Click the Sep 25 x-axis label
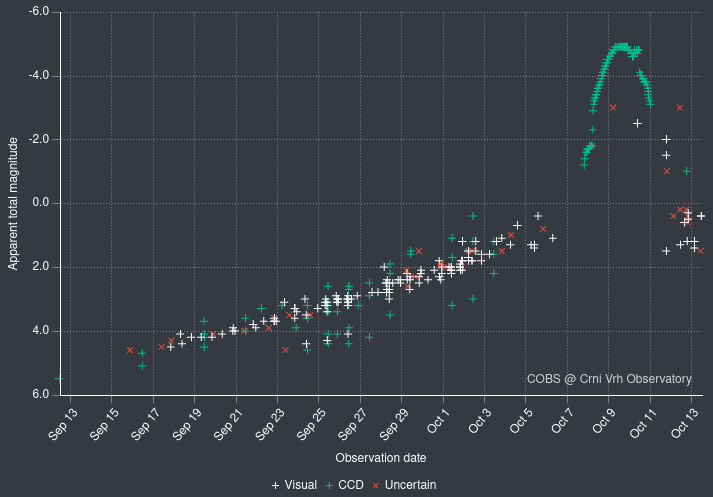The width and height of the screenshot is (713, 497). [311, 424]
